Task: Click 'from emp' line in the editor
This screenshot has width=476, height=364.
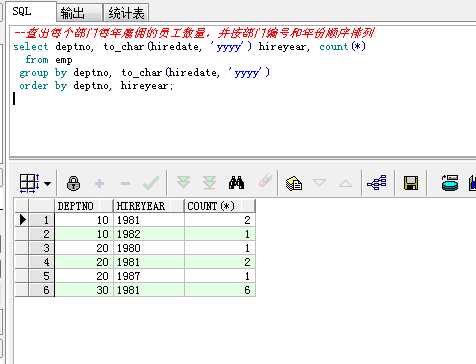Action: click(x=49, y=60)
